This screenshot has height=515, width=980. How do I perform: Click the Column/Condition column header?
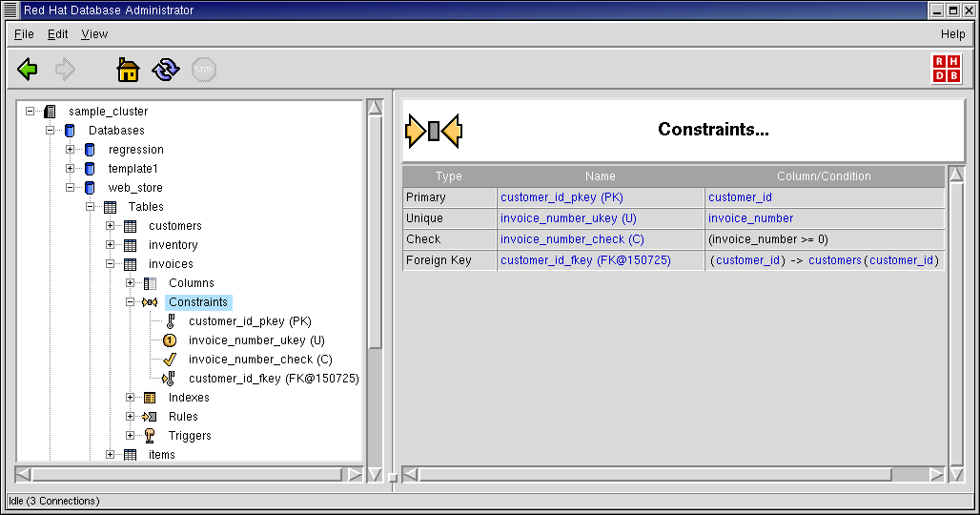click(824, 176)
